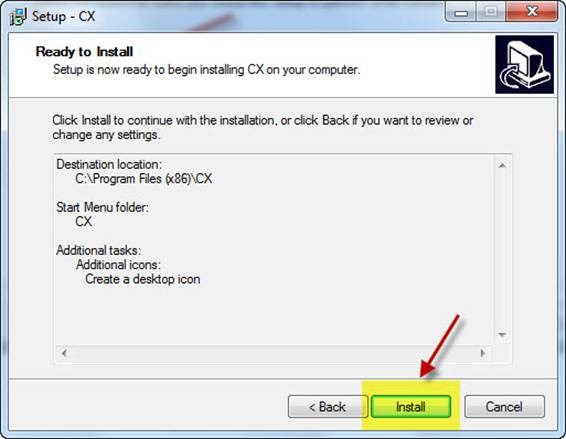Go to previous step with Back button
The height and width of the screenshot is (439, 566).
click(x=328, y=407)
